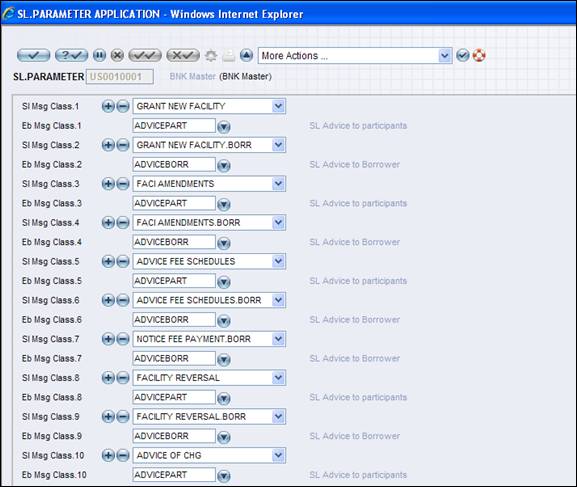577x487 pixels.
Task: Expand the GRANT NEW FACILITY dropdown
Action: [279, 106]
